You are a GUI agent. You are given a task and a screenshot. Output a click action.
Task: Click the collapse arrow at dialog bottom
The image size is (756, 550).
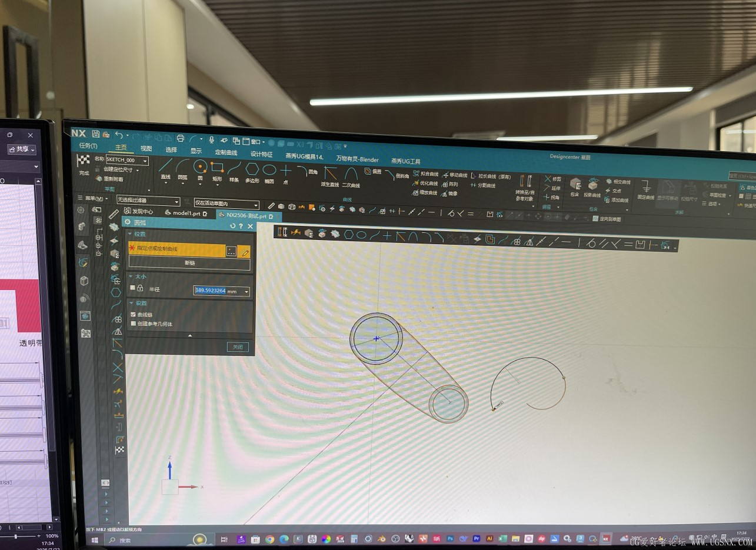(189, 335)
